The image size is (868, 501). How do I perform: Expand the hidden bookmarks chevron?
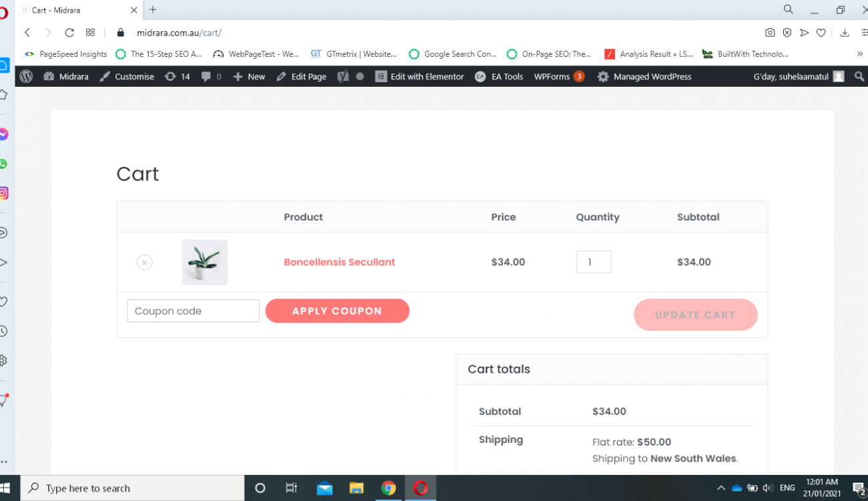pos(859,54)
